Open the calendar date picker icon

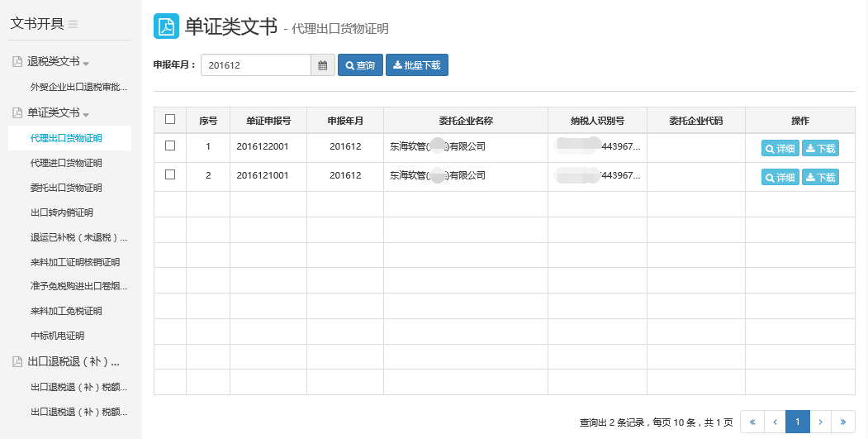click(x=322, y=65)
